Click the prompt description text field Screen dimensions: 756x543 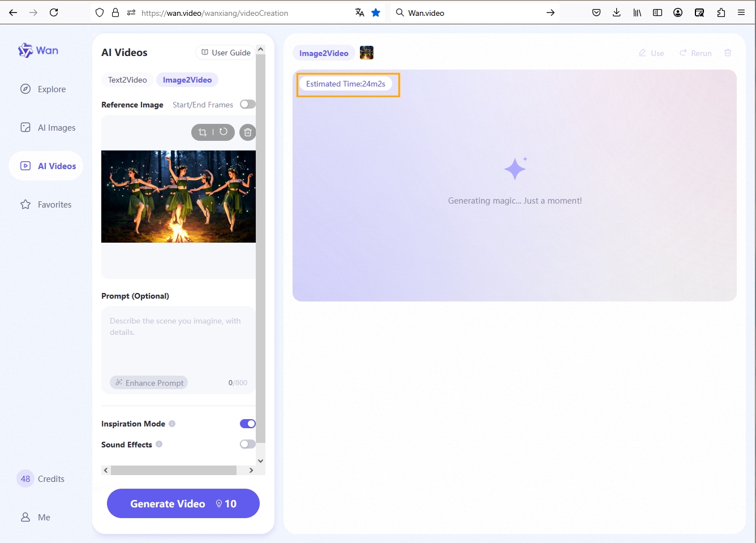(x=178, y=339)
